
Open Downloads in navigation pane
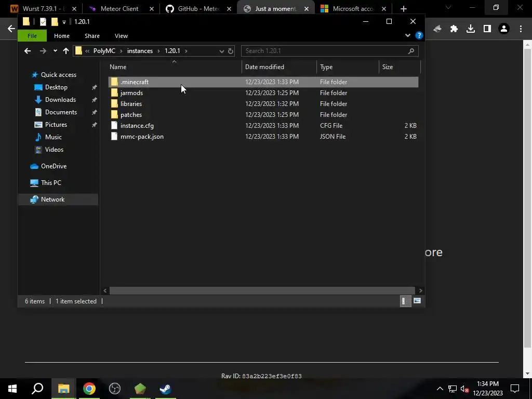pyautogui.click(x=60, y=99)
